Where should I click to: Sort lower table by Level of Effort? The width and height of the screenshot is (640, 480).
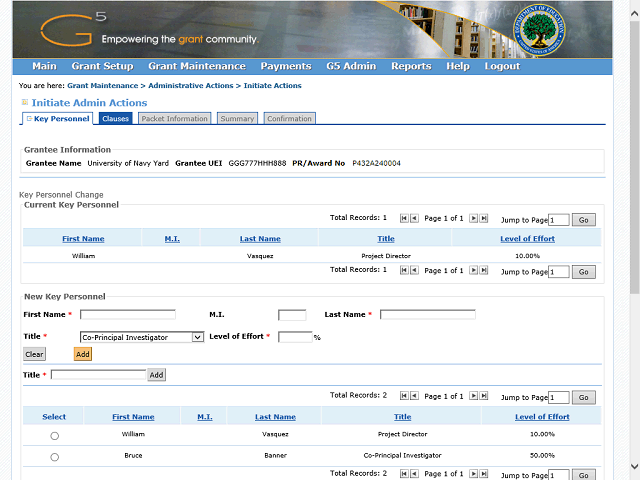[x=542, y=417]
